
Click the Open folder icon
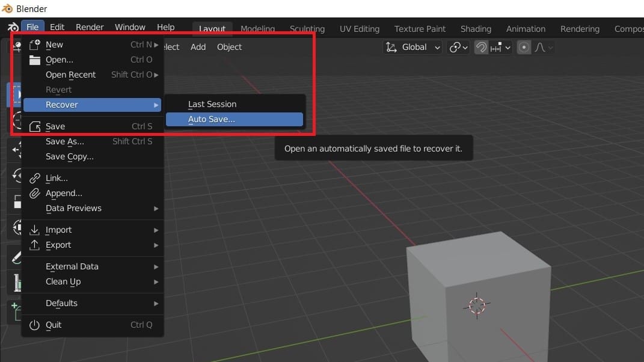pos(34,60)
